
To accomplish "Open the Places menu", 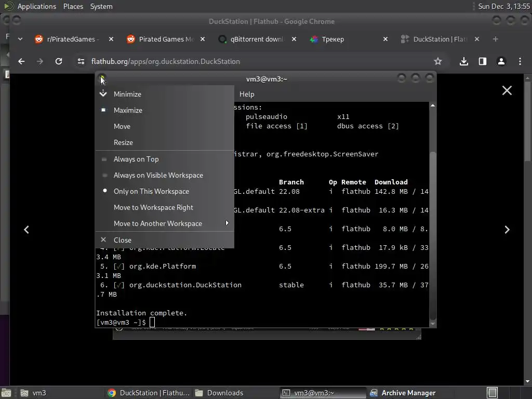I will pos(73,6).
